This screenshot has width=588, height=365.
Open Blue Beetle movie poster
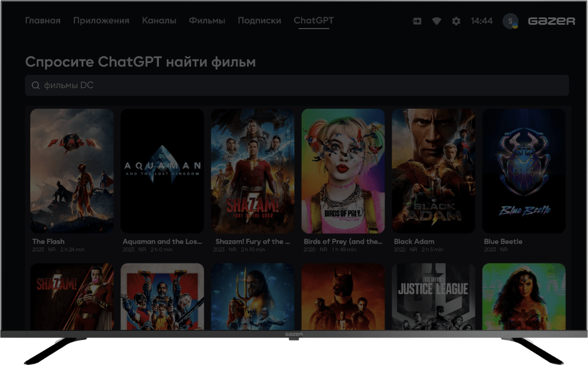click(524, 171)
